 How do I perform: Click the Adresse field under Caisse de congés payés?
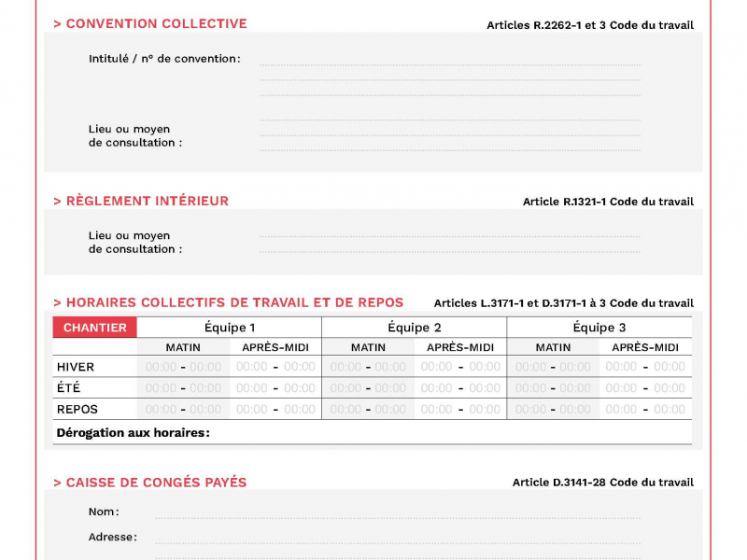point(398,538)
